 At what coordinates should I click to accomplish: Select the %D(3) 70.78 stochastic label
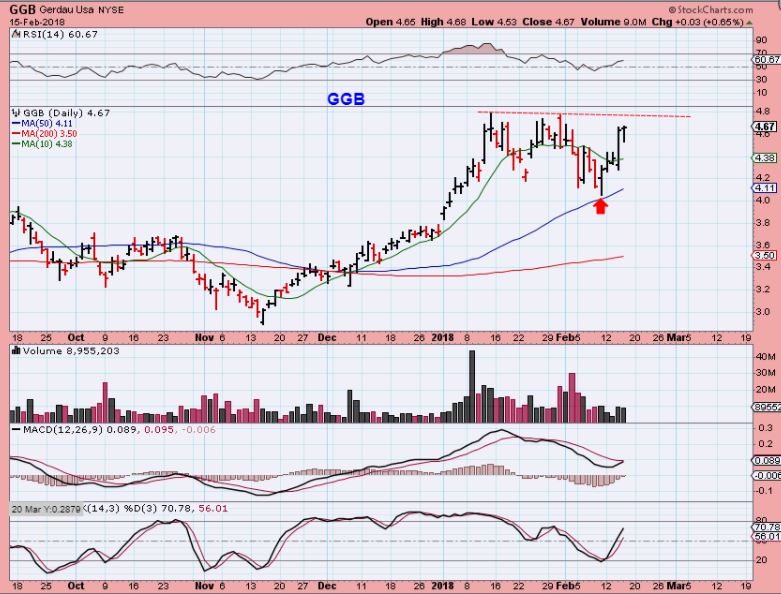[x=159, y=509]
